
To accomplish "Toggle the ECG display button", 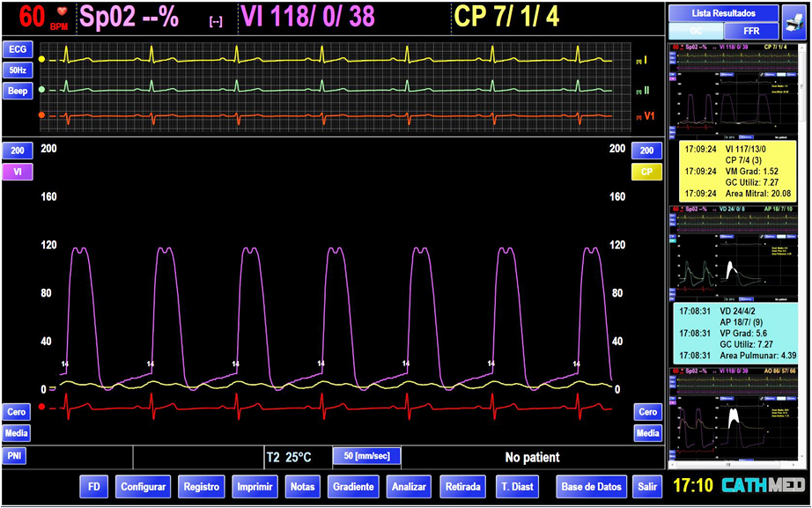I will pos(18,49).
